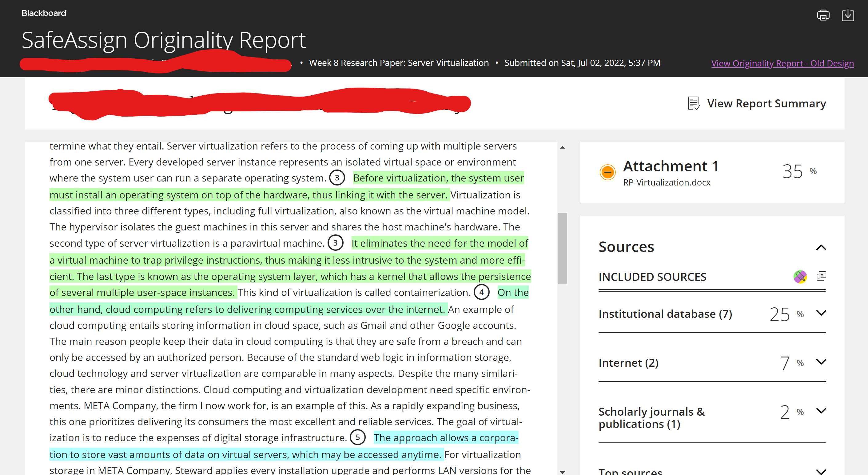Click highlighted text "Before virtualization, the system user"
This screenshot has height=475, width=868.
coord(438,178)
